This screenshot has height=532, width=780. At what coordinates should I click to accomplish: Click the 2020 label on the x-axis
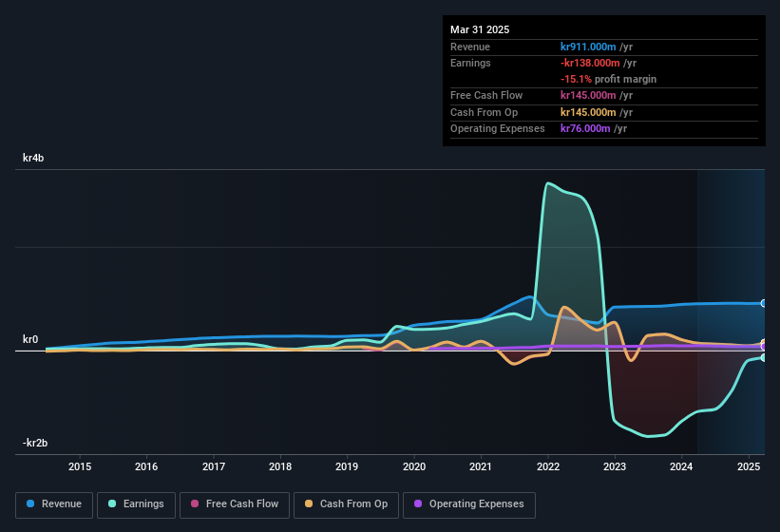(x=414, y=466)
